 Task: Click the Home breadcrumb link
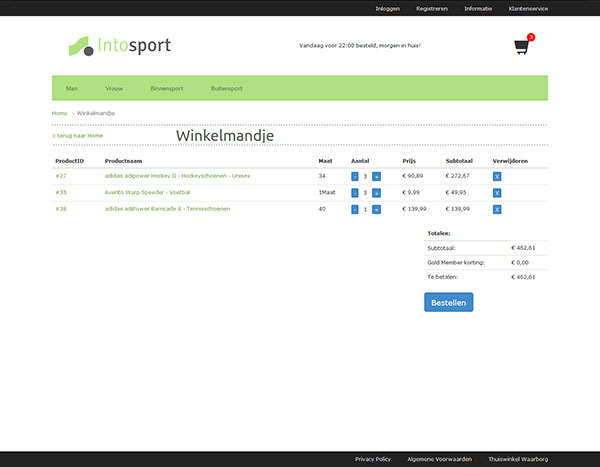click(x=60, y=113)
